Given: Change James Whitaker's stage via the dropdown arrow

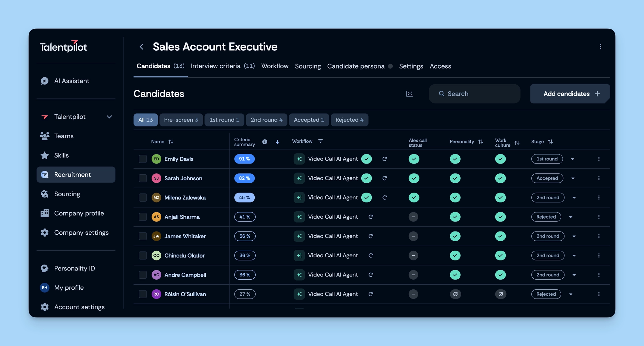Looking at the screenshot, I should coord(574,237).
